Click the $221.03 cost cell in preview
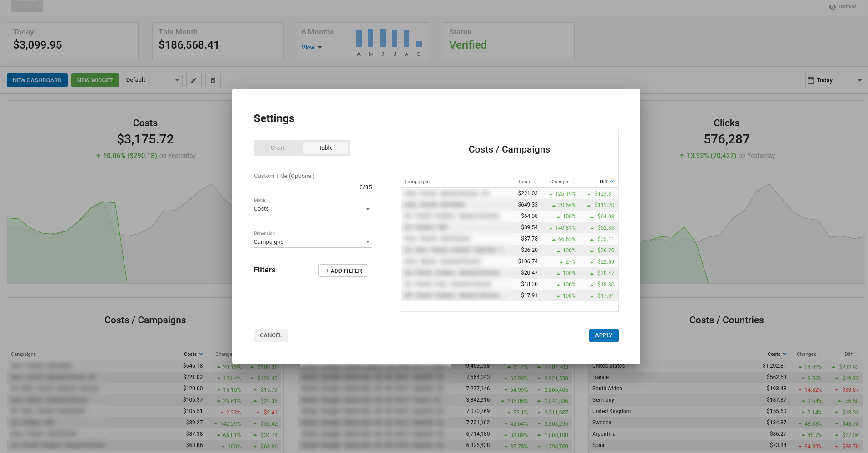868x453 pixels. [528, 193]
